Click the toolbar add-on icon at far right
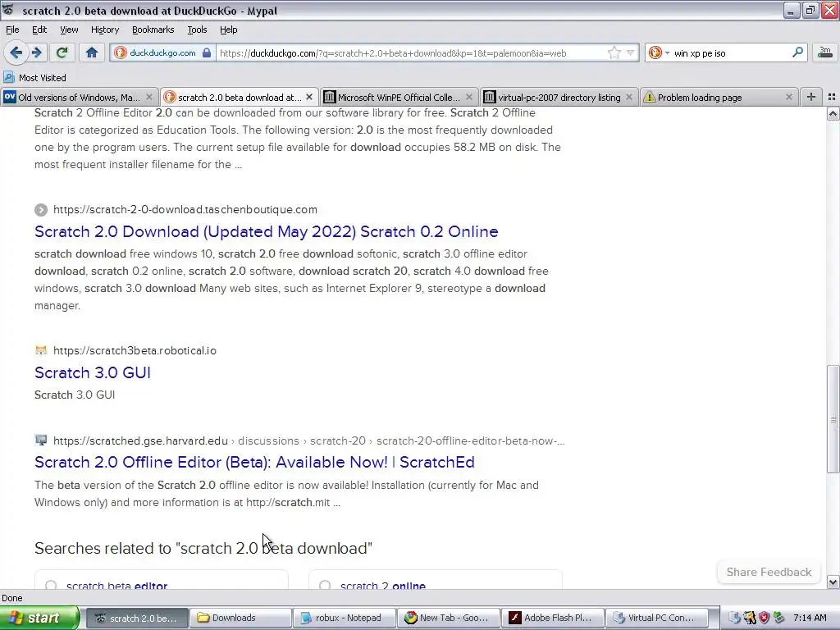840x630 pixels. [825, 52]
